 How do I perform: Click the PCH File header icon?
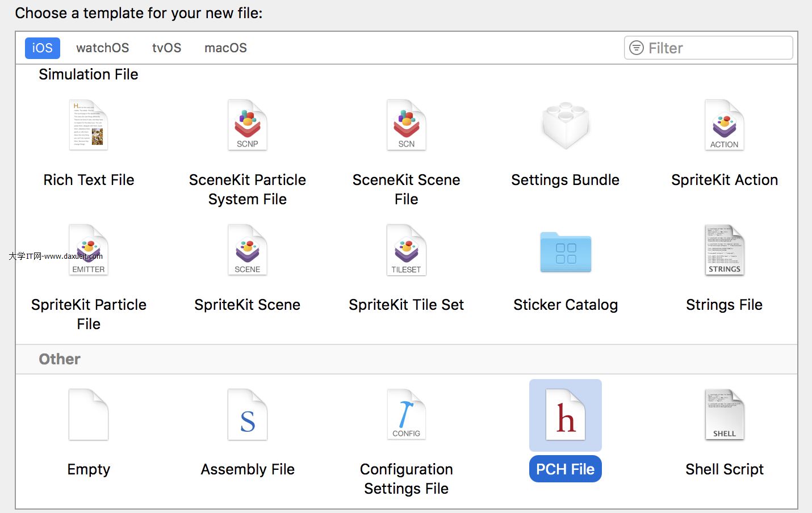coord(566,415)
